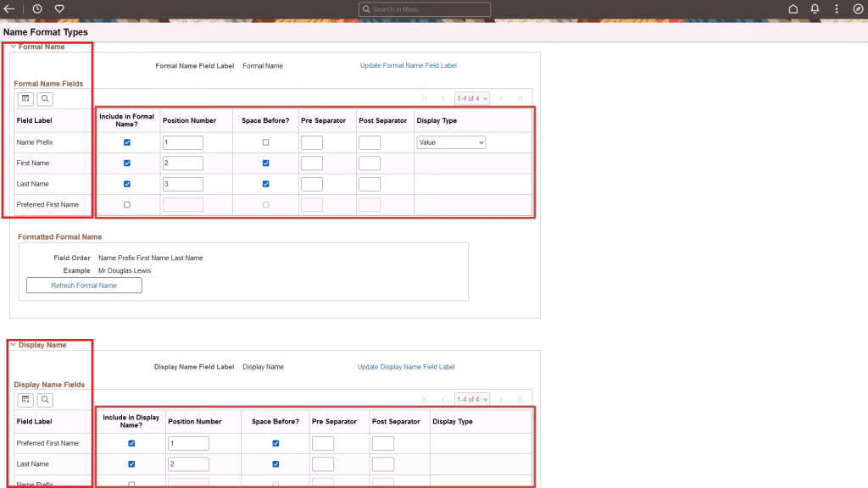Enable Include in Formal Name for Preferred First Name

click(127, 204)
